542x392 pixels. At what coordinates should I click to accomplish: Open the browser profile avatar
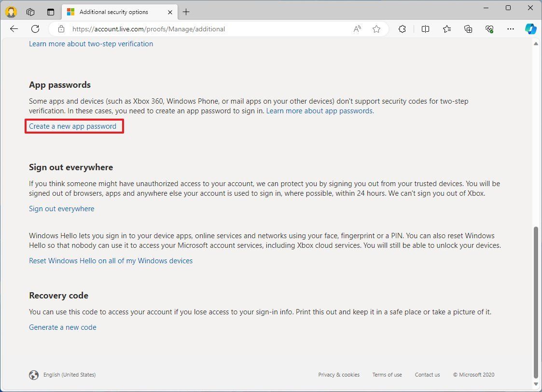tap(11, 12)
